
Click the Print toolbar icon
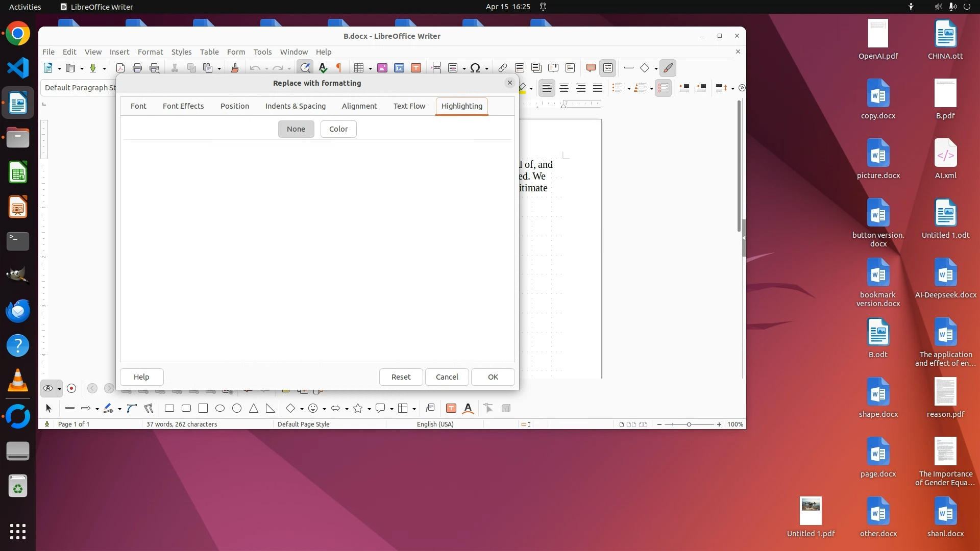coord(137,68)
